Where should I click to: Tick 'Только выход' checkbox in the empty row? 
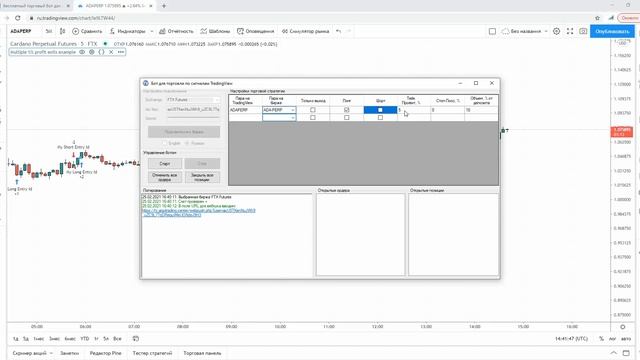tap(313, 118)
